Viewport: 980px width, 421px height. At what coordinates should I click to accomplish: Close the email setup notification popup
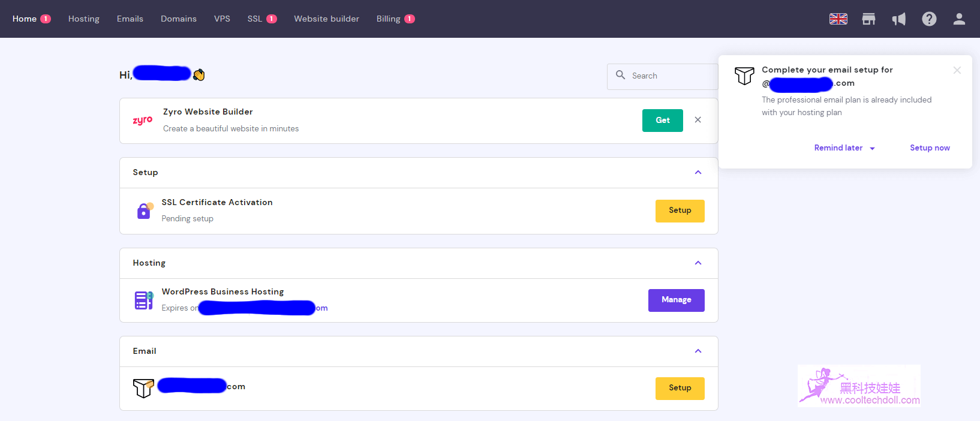point(957,70)
